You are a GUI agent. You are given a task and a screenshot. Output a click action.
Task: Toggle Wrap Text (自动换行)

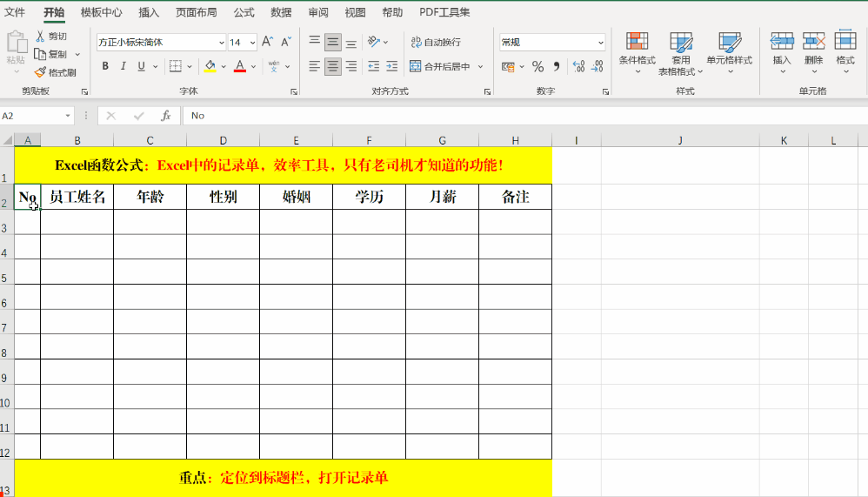click(x=436, y=42)
